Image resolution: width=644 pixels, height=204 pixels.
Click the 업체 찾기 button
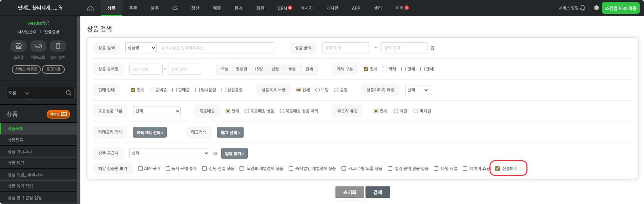pyautogui.click(x=234, y=154)
